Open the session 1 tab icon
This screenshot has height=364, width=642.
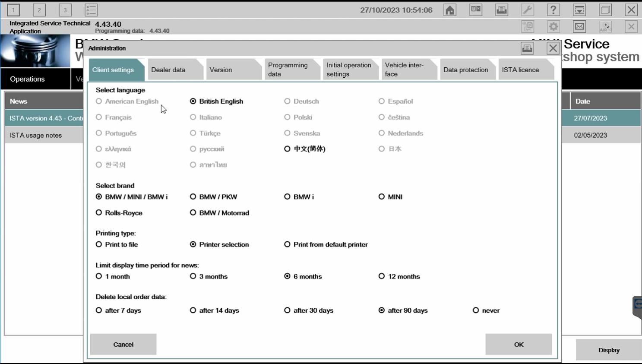[x=13, y=10]
